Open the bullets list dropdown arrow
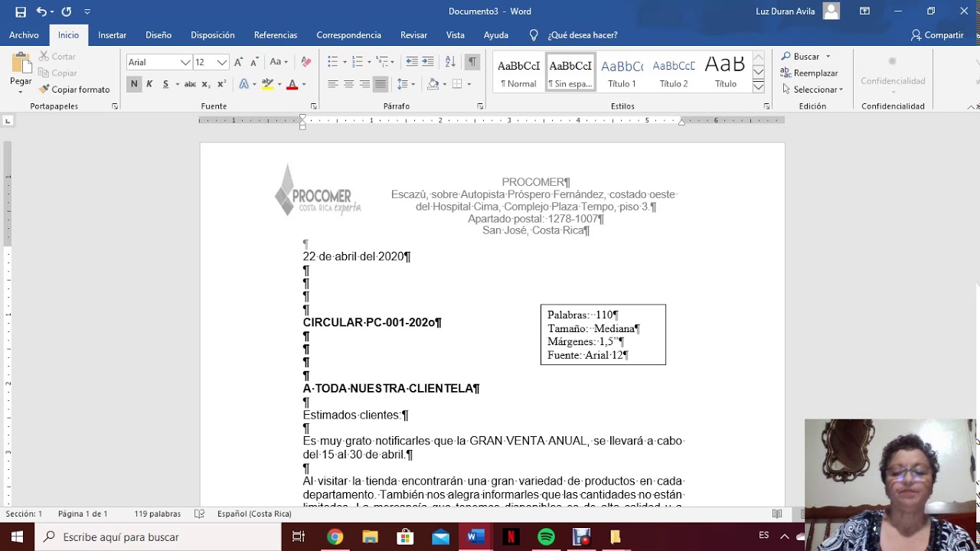The height and width of the screenshot is (551, 980). click(x=345, y=62)
